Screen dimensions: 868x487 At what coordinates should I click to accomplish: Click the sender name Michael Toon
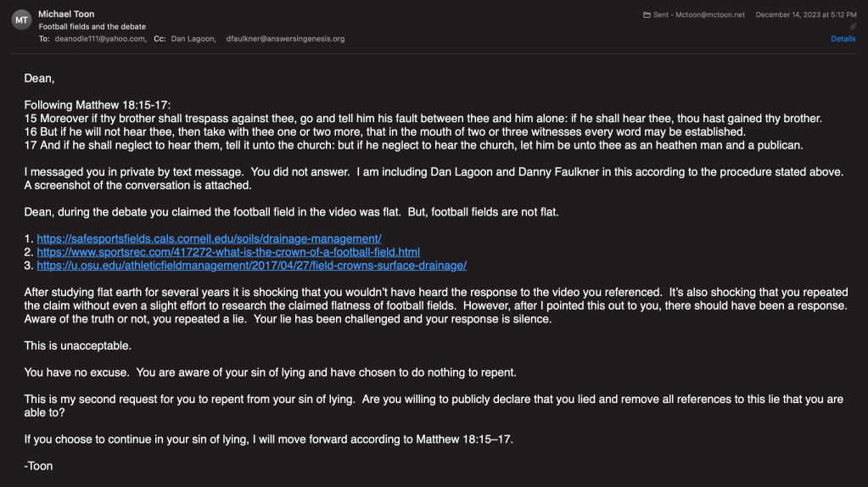click(65, 14)
